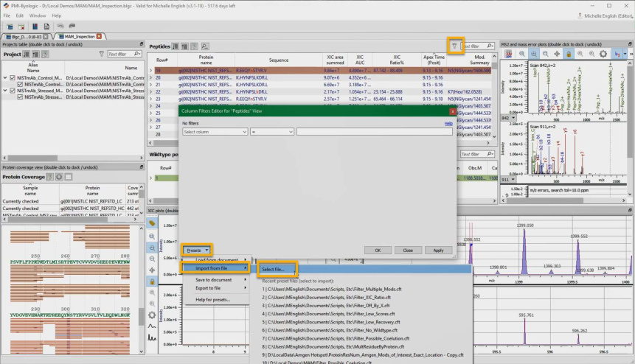Click the undo icon in main toolbar
Viewport: 635px width, 364px height.
[60, 26]
